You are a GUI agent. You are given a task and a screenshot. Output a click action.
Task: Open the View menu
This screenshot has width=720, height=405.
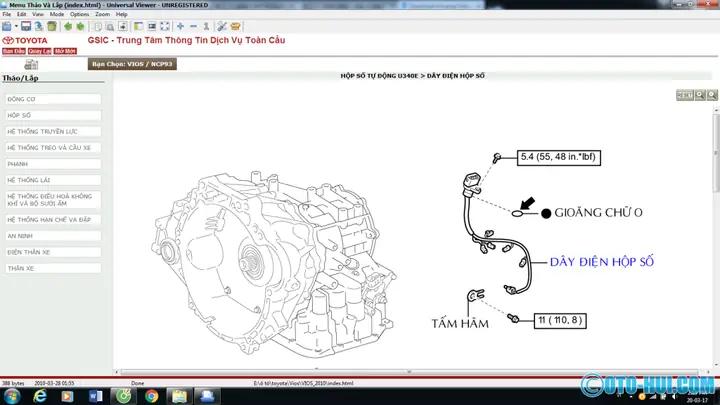38,14
